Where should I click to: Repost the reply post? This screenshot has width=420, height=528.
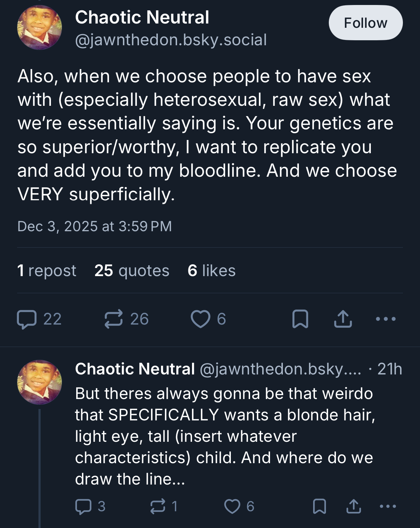pos(158,506)
